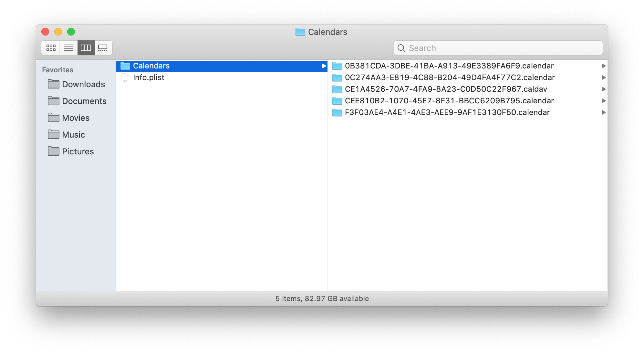The height and width of the screenshot is (354, 644).
Task: Expand the CEE810B2 folder arrow
Action: [603, 101]
